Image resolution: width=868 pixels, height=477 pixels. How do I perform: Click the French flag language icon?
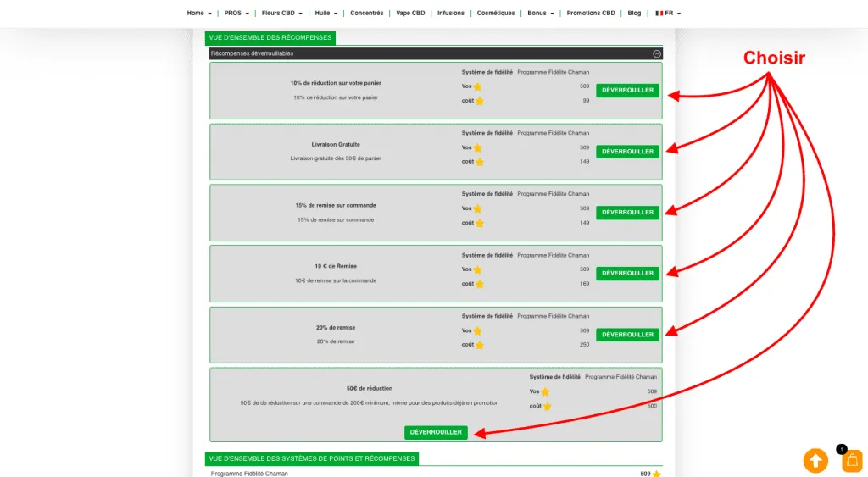coord(659,14)
